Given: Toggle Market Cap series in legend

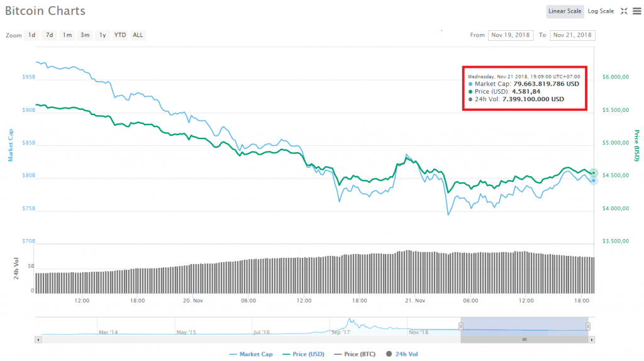Looking at the screenshot, I should point(251,354).
